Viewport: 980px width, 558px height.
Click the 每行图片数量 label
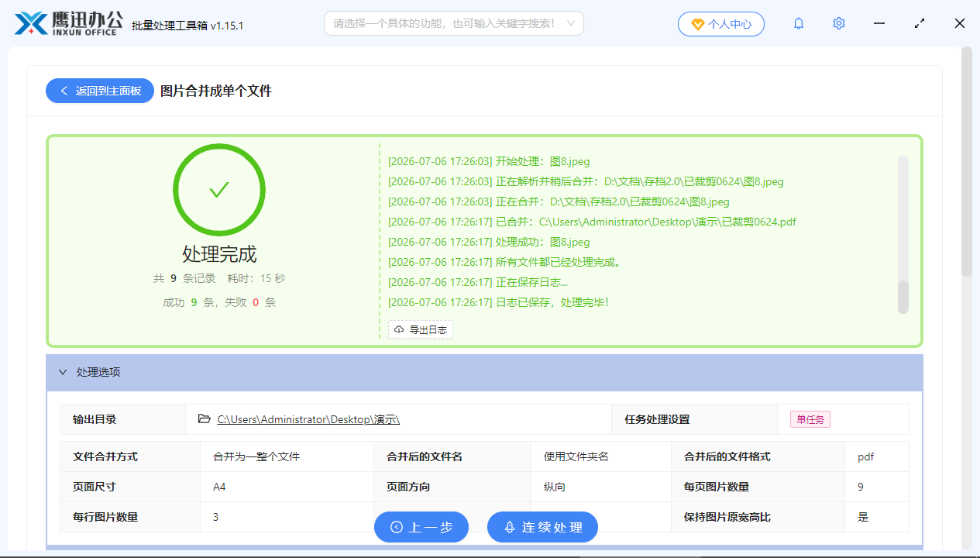click(105, 517)
